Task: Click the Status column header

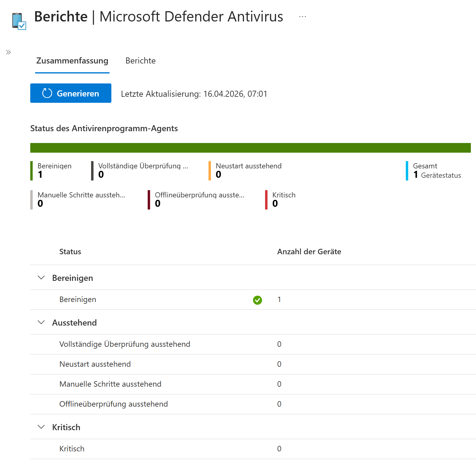Action: [x=70, y=252]
